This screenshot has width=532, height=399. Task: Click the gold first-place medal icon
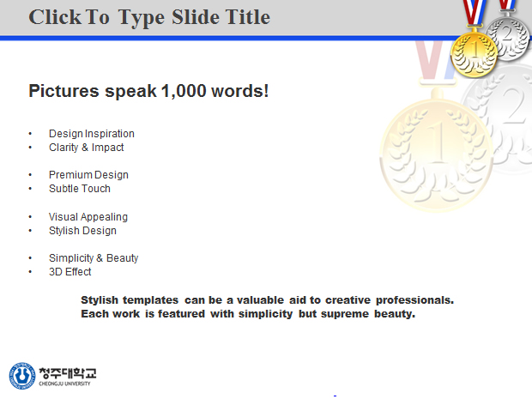click(x=474, y=53)
